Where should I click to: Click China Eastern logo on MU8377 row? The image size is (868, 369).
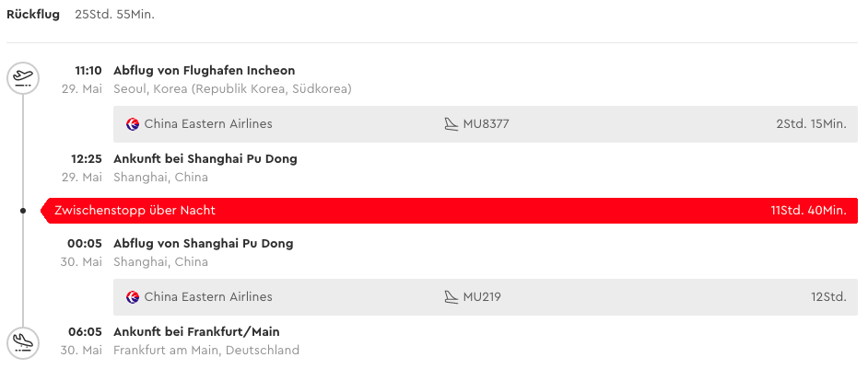coord(133,124)
